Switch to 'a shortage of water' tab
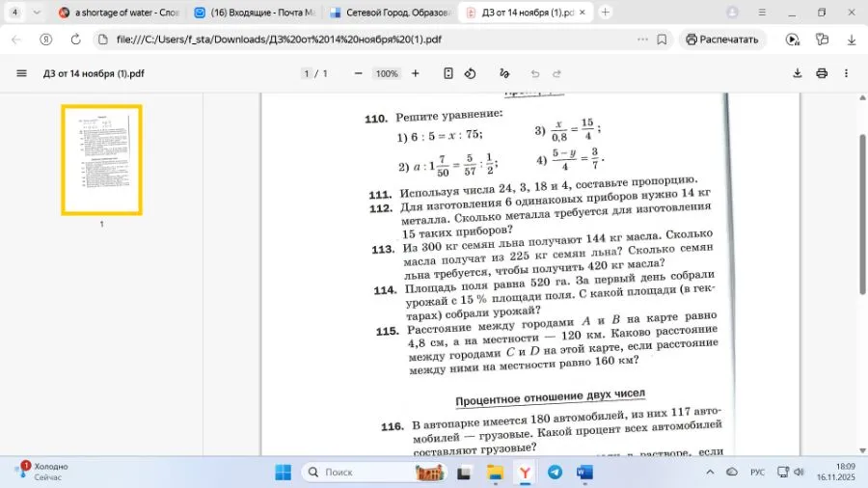Screen dimensions: 868x488 click(x=120, y=13)
